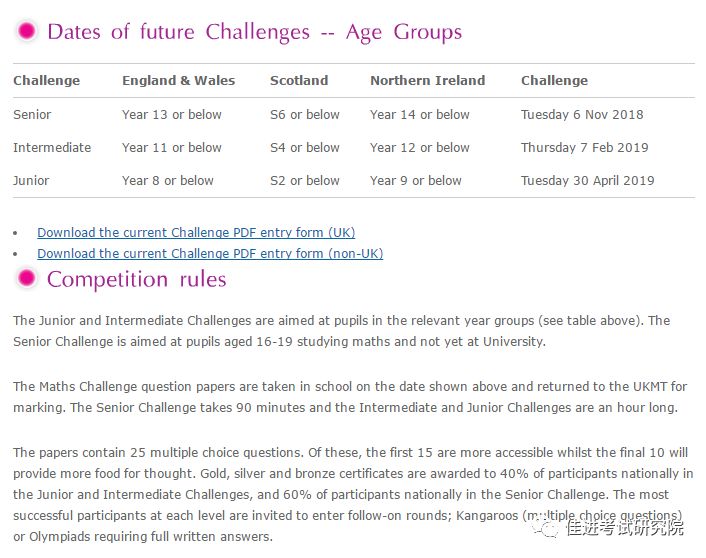This screenshot has height=558, width=706.
Task: Click the Year 9 or below cell
Action: click(x=416, y=181)
